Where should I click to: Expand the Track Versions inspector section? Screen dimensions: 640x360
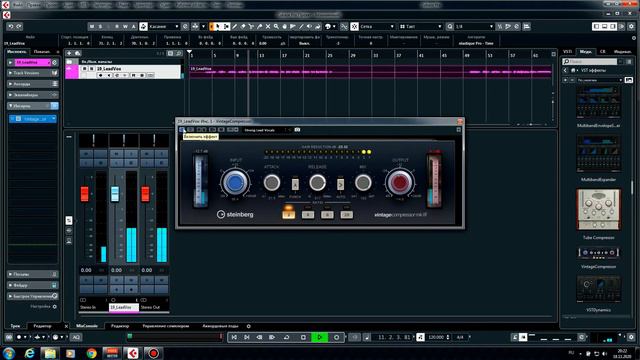tap(33, 73)
